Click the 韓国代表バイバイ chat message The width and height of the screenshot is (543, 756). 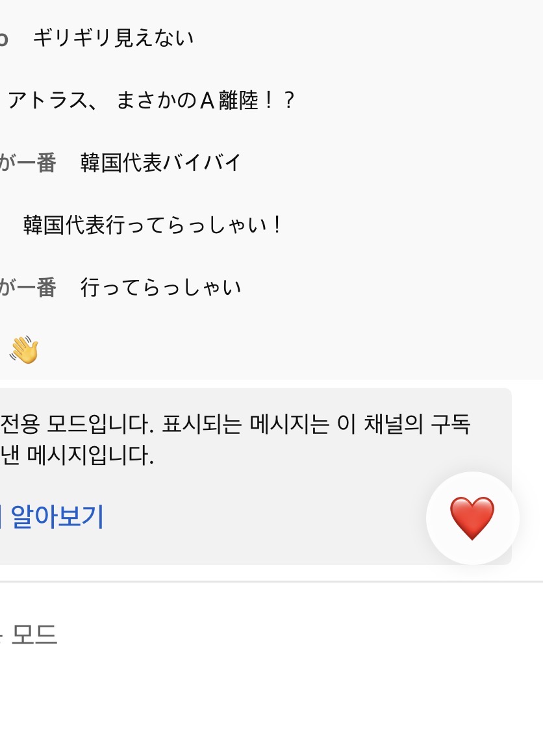click(x=160, y=162)
